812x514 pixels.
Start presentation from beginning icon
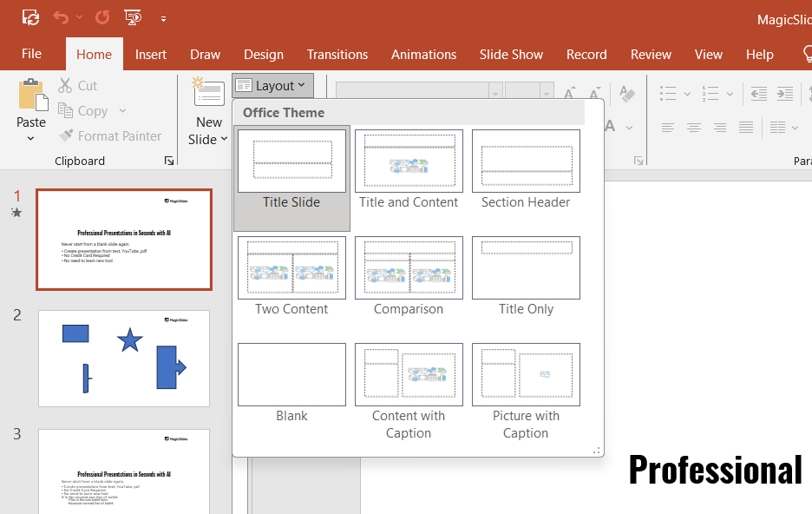click(x=133, y=17)
